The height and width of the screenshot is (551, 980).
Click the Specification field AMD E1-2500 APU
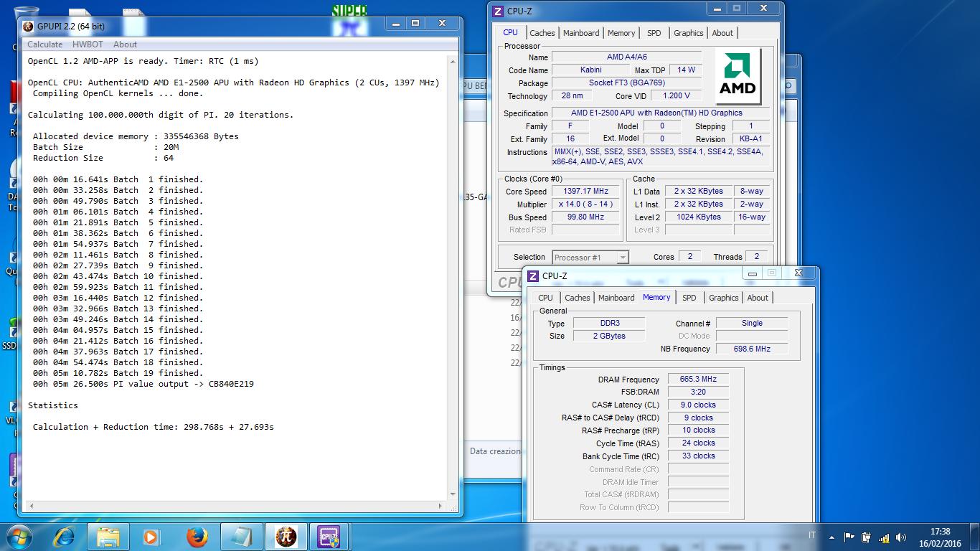tap(660, 113)
